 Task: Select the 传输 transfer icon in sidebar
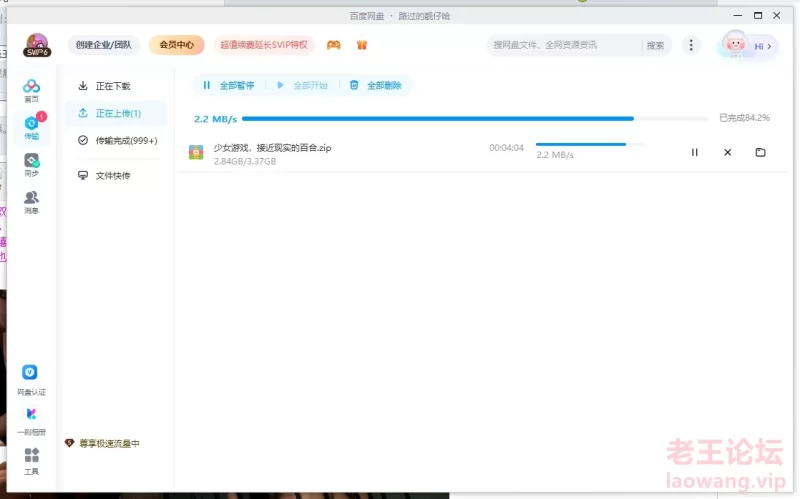31,127
